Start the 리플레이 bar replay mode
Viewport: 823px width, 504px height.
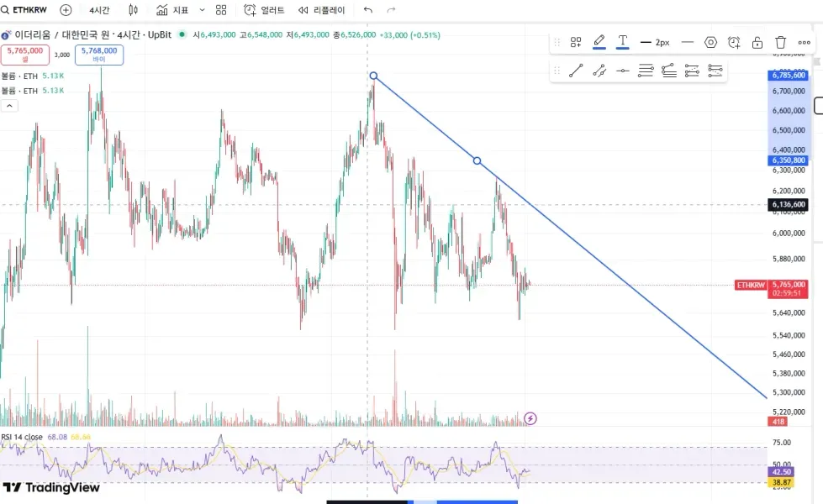tap(321, 10)
